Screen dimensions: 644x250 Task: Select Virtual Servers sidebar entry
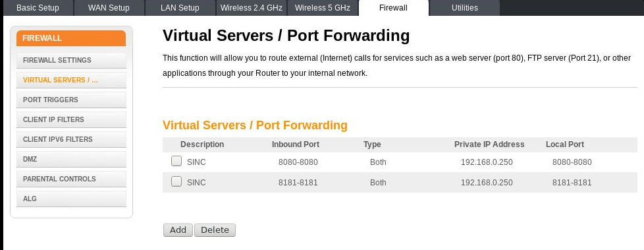(x=71, y=80)
